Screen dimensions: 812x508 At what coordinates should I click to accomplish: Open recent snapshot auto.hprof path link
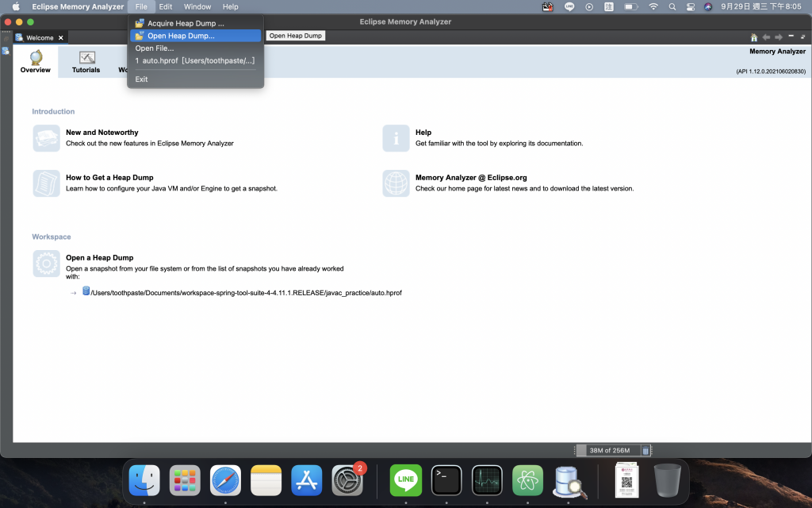(246, 293)
